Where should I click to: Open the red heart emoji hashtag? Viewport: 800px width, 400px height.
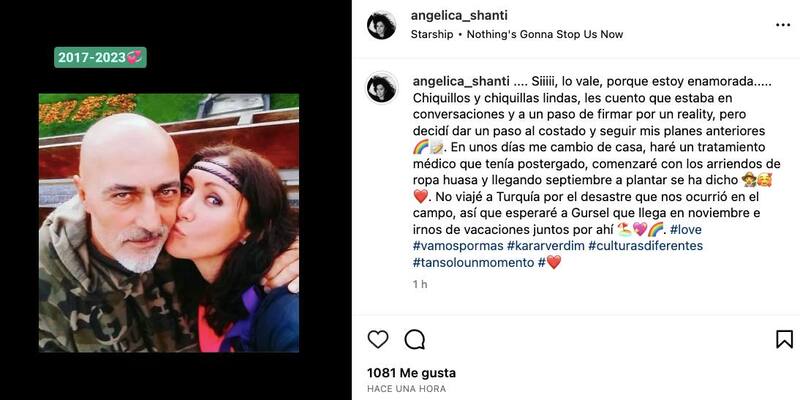pyautogui.click(x=549, y=262)
